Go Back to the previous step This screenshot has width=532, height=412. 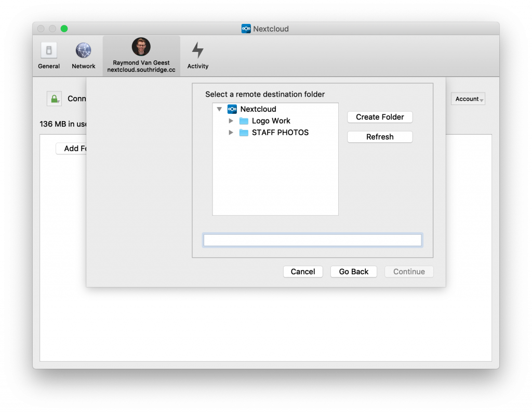pos(353,272)
